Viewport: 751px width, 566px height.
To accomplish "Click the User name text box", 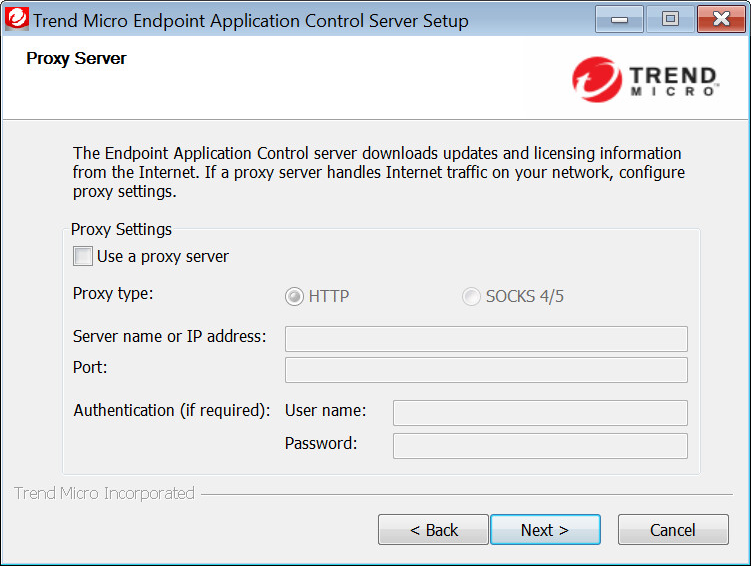I will coord(540,413).
